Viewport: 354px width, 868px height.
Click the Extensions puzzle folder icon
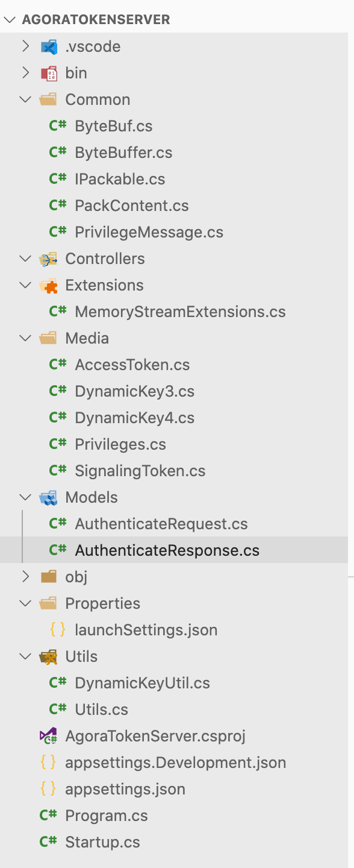pos(48,285)
